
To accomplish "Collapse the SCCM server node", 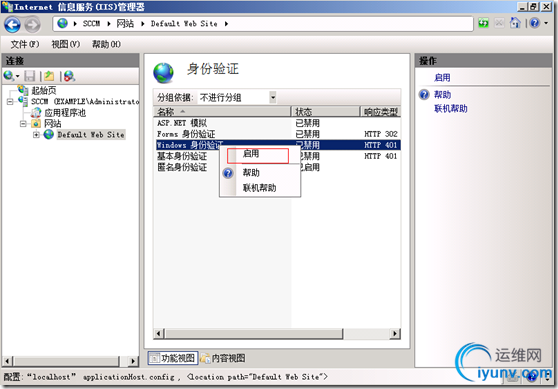I will click(x=10, y=101).
